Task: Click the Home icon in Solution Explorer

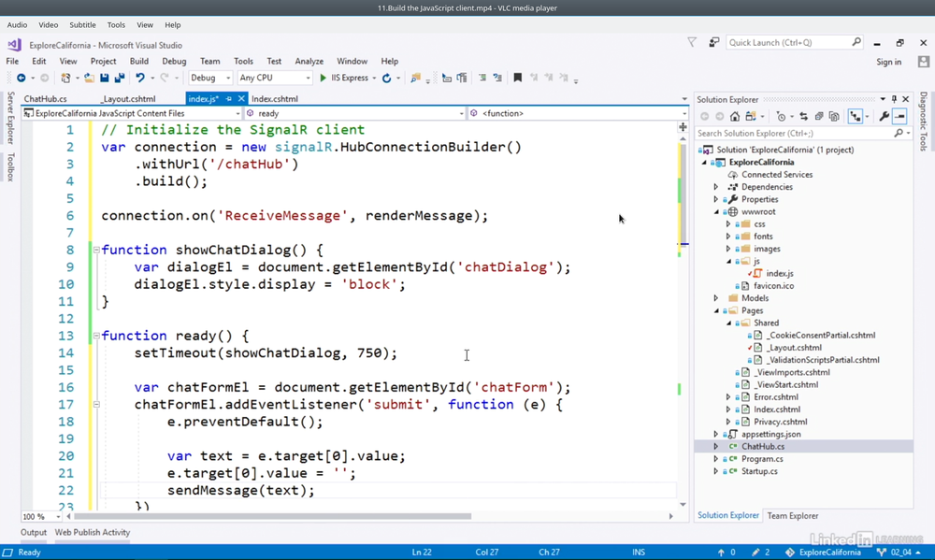Action: click(735, 116)
